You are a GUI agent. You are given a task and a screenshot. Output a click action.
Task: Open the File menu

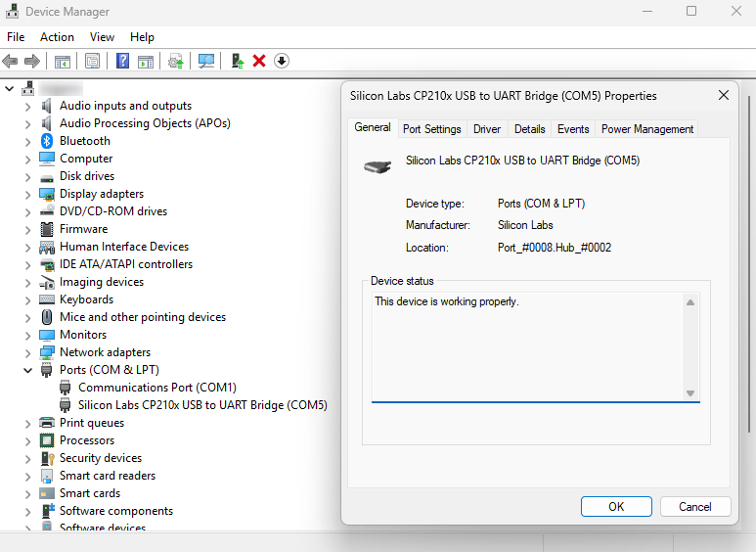16,37
